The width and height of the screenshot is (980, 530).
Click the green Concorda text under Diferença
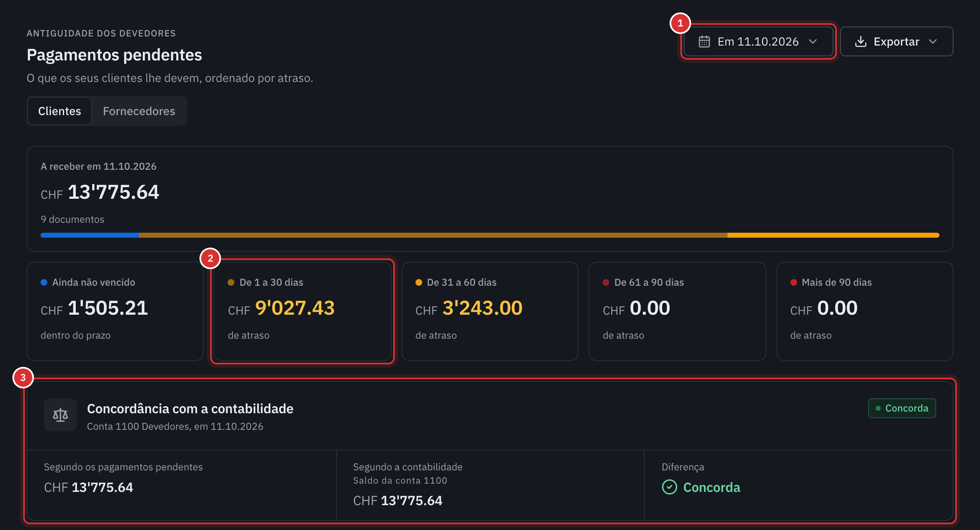(712, 487)
